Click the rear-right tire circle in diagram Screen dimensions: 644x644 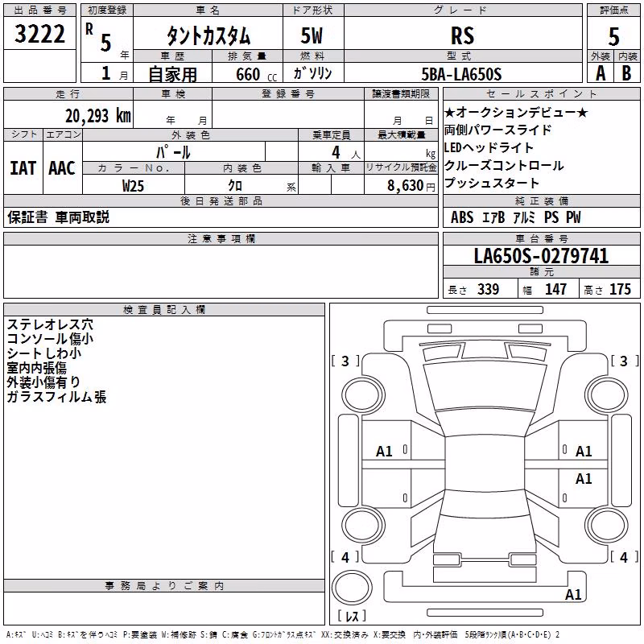[608, 526]
